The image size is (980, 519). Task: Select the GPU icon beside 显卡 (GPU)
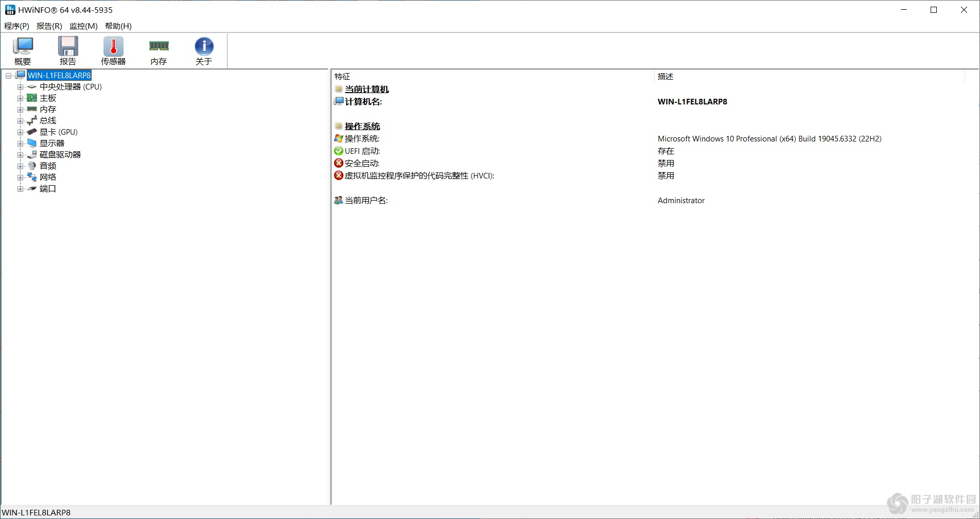(x=31, y=132)
